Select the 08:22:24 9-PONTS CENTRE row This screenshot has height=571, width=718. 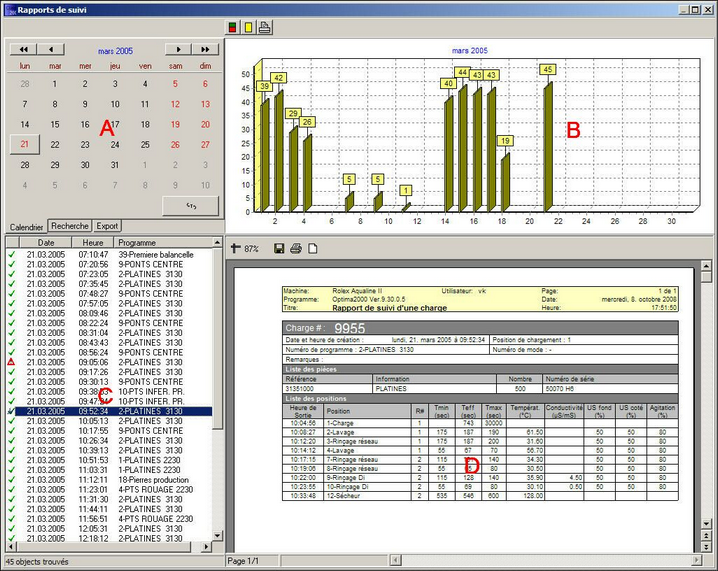pos(110,323)
